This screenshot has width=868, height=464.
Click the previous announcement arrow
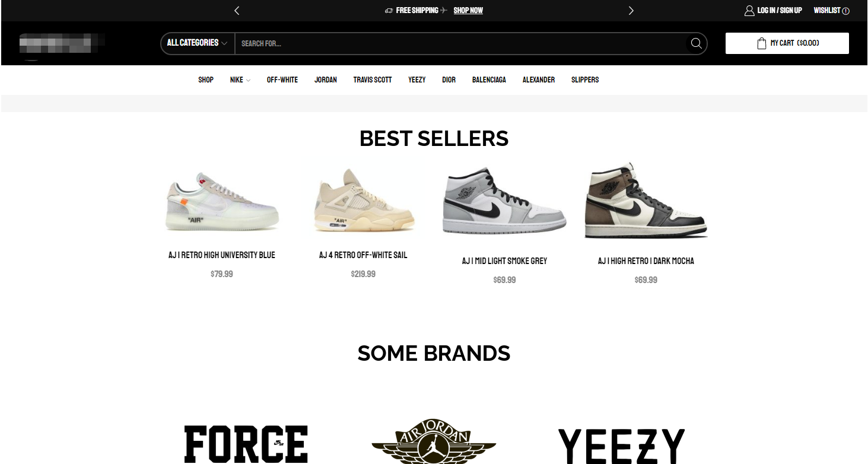(x=237, y=11)
